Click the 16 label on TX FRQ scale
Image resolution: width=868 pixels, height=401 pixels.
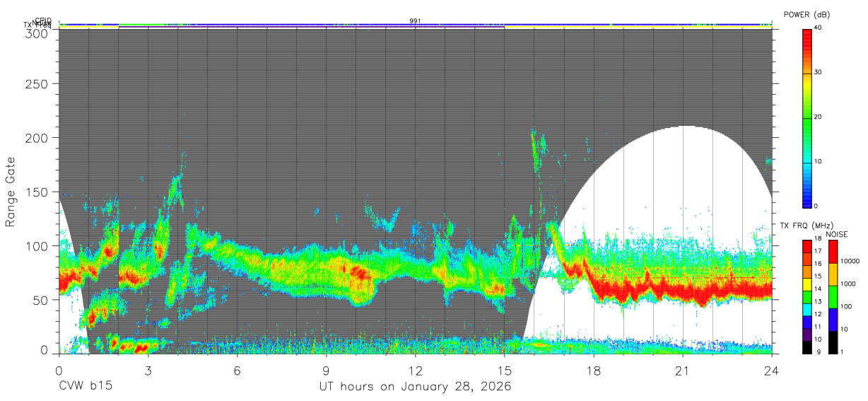[819, 264]
